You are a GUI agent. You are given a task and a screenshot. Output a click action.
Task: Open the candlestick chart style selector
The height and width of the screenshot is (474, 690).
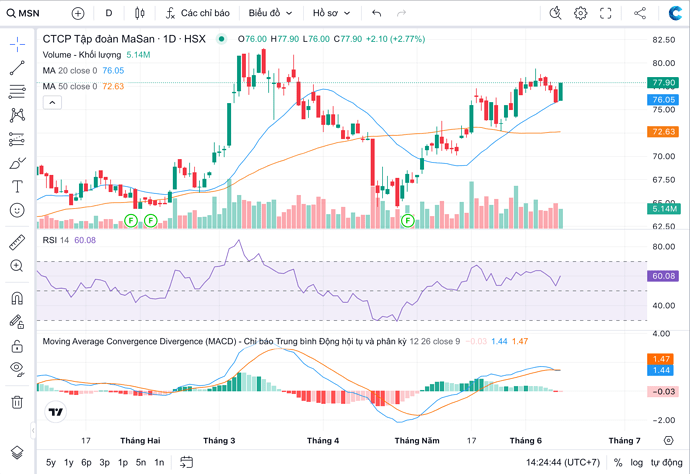click(138, 13)
